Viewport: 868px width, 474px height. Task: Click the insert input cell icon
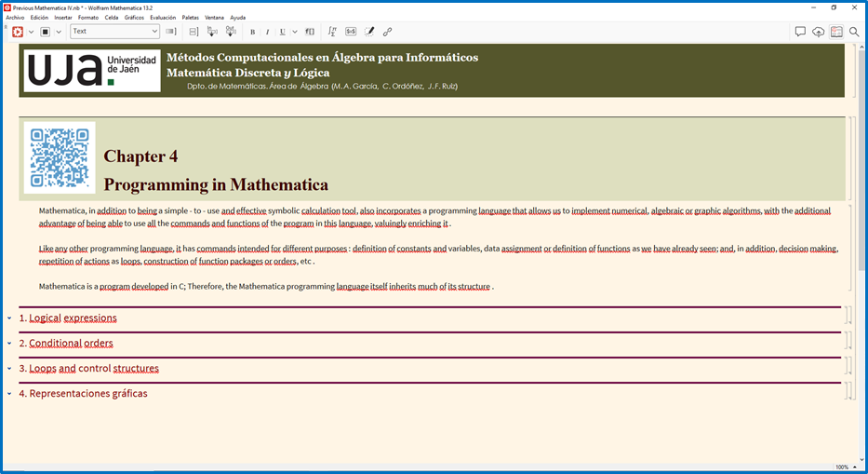pos(212,32)
